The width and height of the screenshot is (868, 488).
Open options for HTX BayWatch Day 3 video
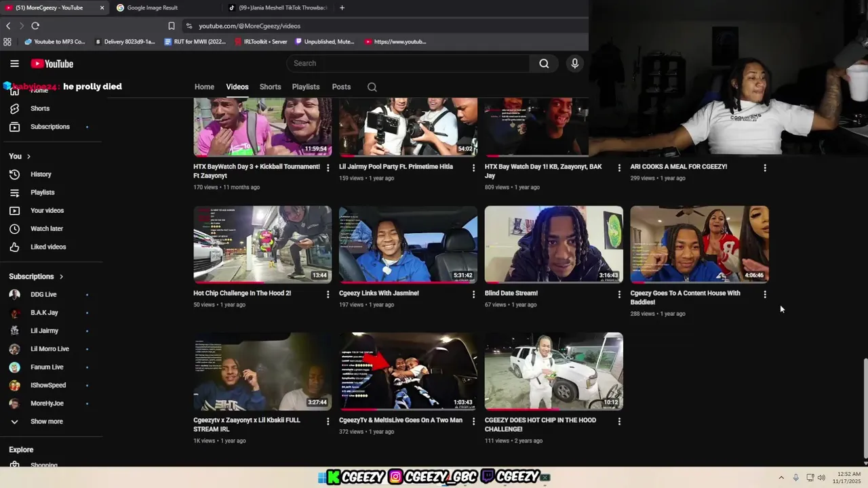click(x=328, y=167)
